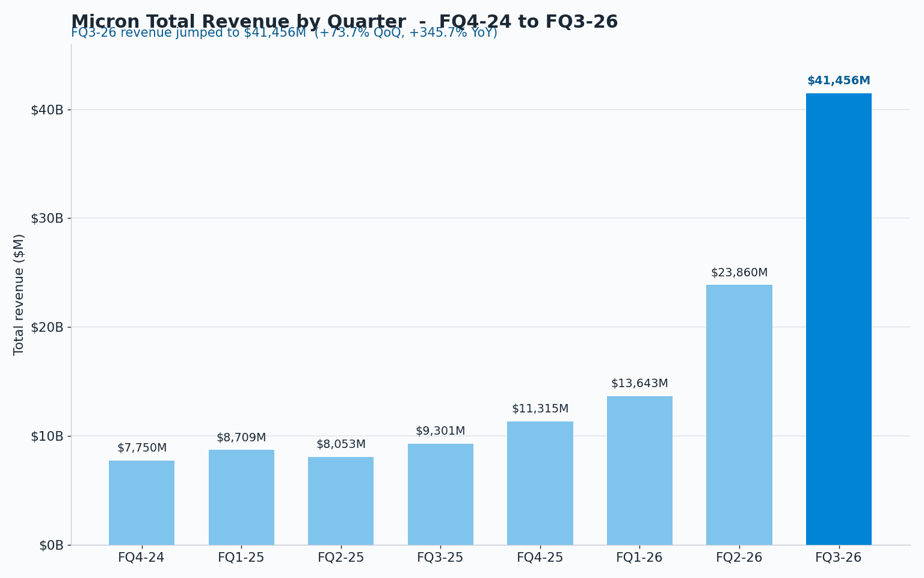The image size is (924, 578).
Task: Select the $10B y-axis tick label
Action: [x=47, y=436]
